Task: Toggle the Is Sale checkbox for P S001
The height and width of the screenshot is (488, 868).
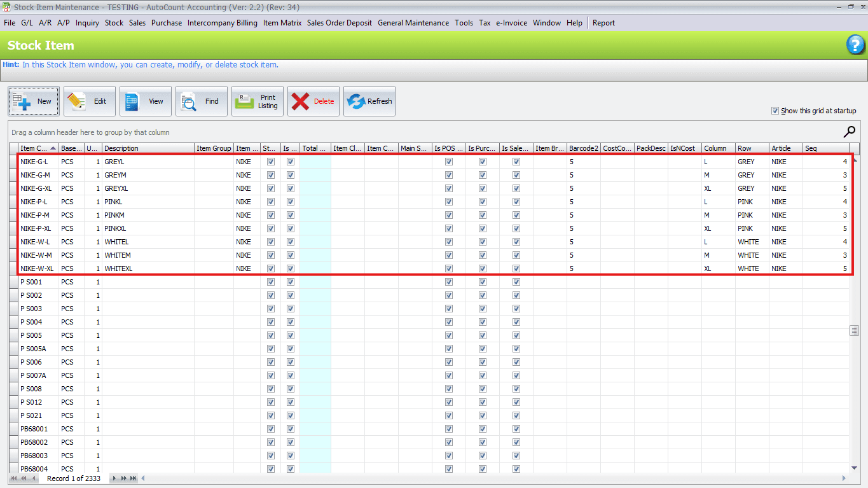Action: coord(516,282)
